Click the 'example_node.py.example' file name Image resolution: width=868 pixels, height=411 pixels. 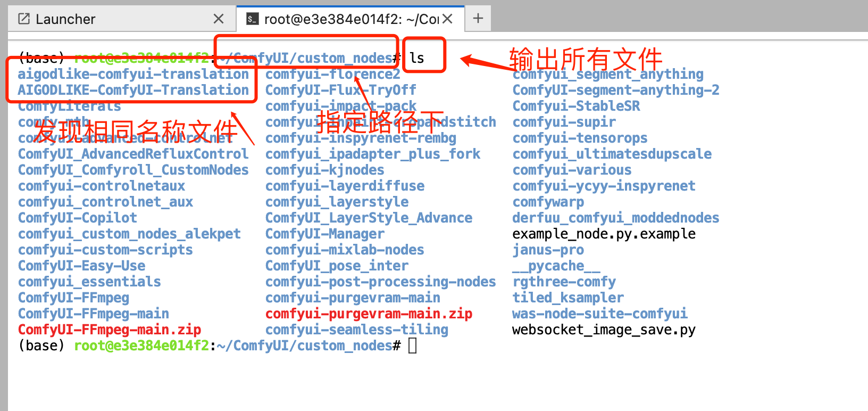click(604, 234)
